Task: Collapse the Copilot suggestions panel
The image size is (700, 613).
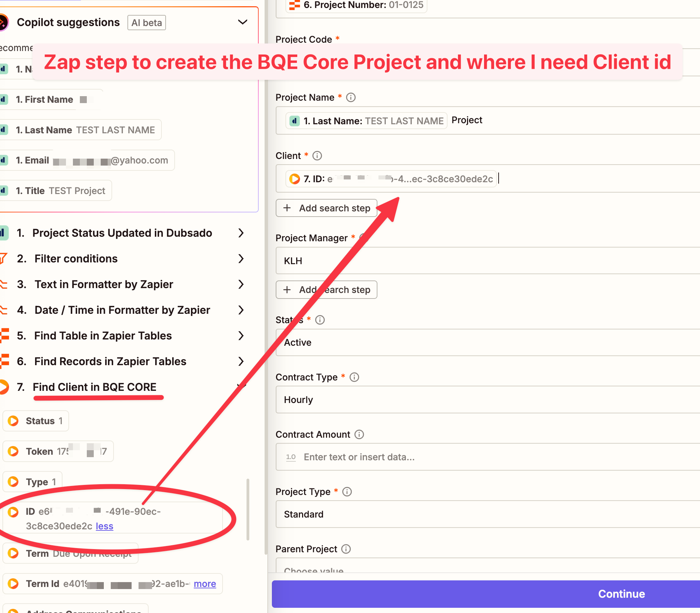Action: [x=242, y=22]
